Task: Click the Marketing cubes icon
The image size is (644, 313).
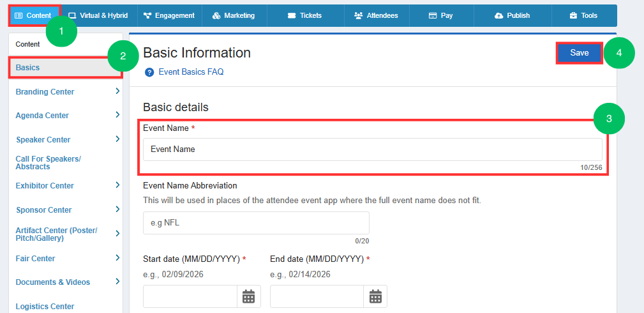Action: (216, 15)
